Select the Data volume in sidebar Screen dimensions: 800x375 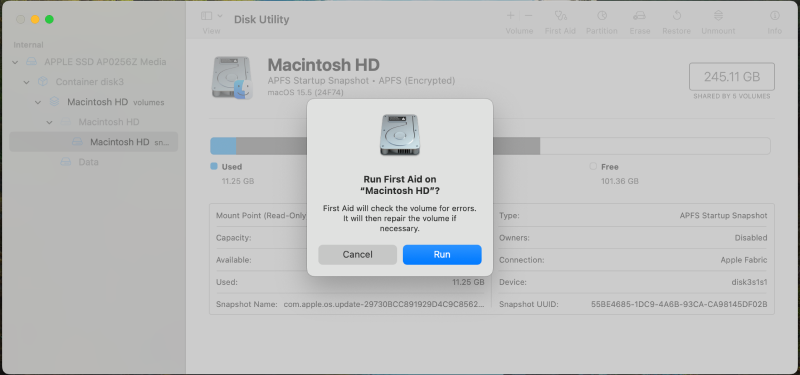[x=88, y=162]
